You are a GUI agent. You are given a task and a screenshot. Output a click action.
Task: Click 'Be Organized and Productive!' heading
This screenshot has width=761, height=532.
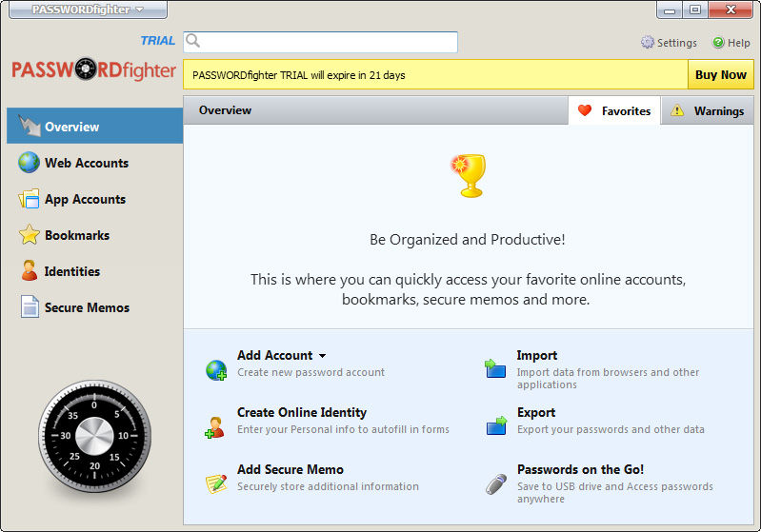(468, 240)
